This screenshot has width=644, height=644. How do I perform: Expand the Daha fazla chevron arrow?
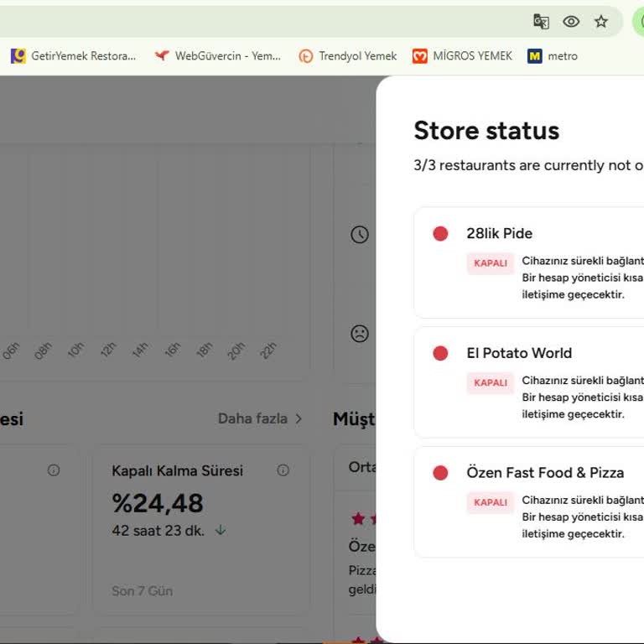[299, 418]
